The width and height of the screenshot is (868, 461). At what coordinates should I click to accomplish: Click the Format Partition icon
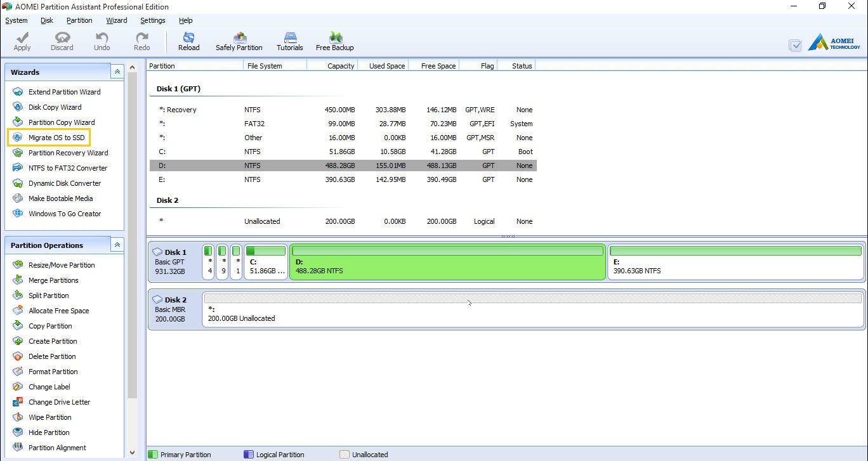coord(18,372)
